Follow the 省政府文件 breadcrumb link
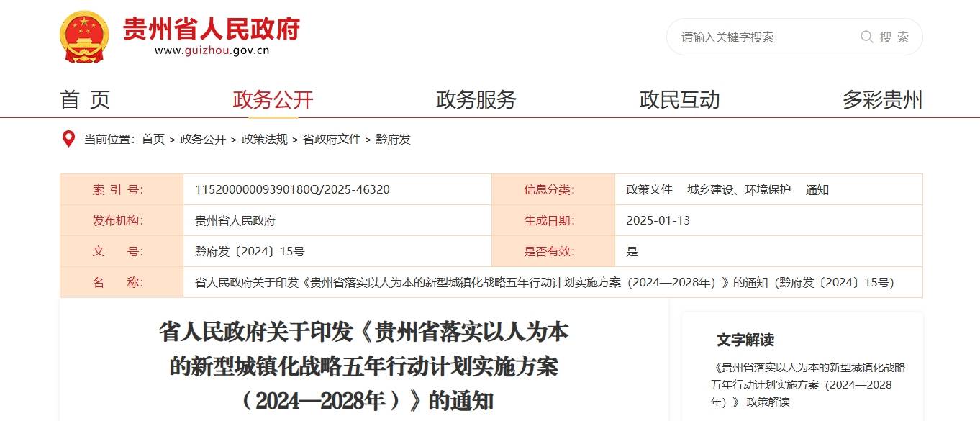 point(332,139)
